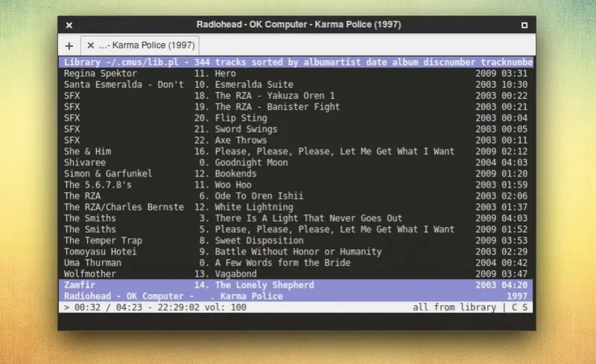Select the She & Him track row
596x364 pixels.
coord(296,151)
